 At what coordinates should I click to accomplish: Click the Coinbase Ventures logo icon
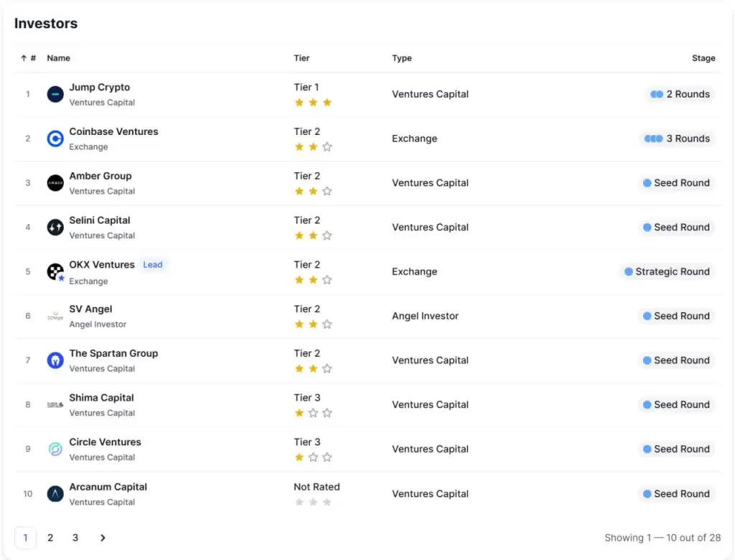55,139
